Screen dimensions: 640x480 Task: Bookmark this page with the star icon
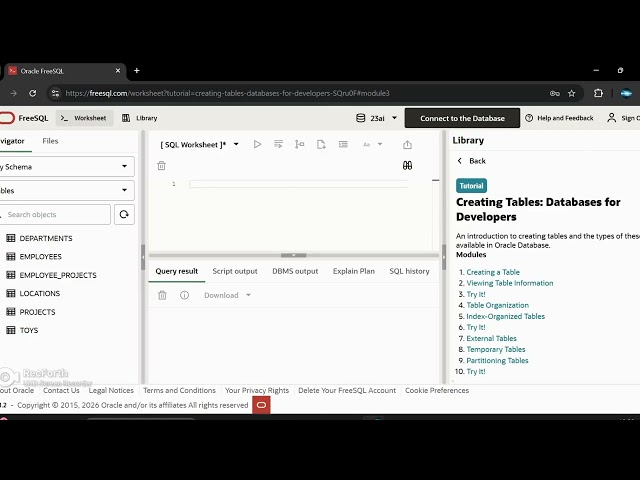(x=571, y=93)
